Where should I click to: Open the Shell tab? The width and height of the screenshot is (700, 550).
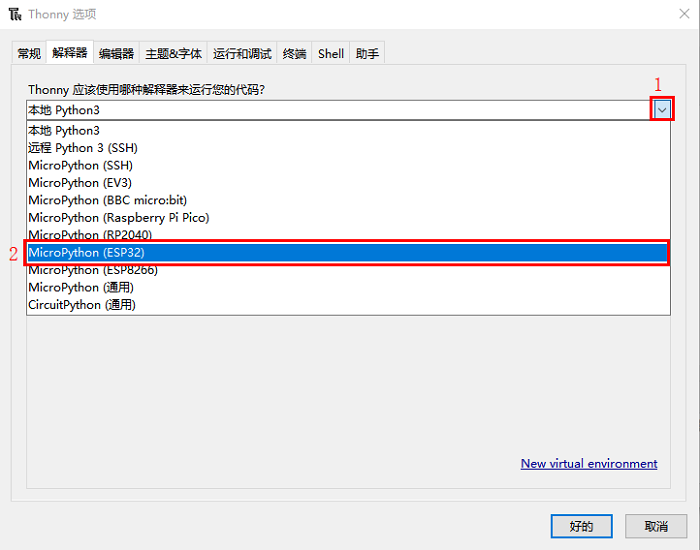coord(331,54)
